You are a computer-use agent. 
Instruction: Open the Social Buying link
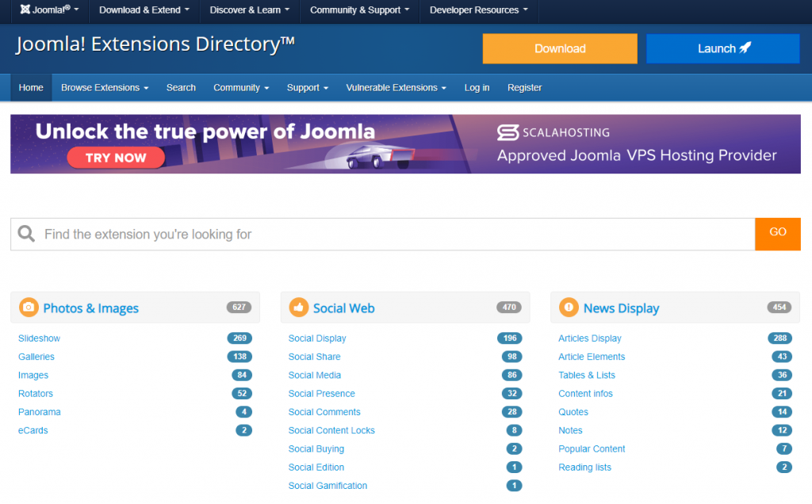coord(316,449)
